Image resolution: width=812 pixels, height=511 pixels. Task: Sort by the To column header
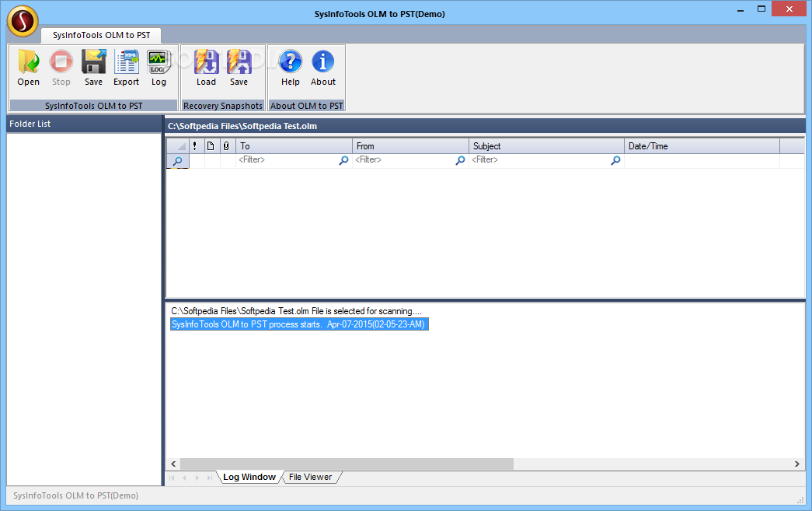pos(294,146)
